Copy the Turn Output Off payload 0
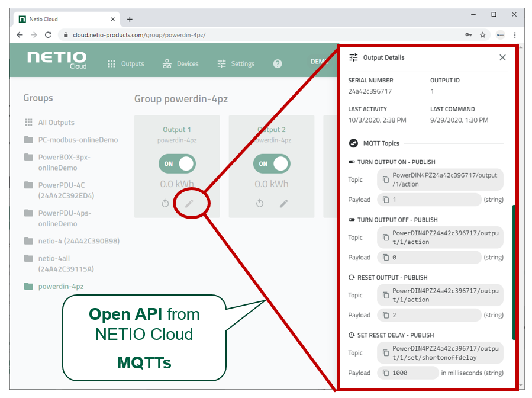 [x=386, y=257]
